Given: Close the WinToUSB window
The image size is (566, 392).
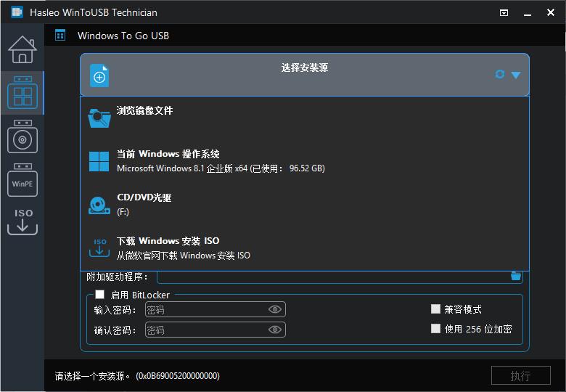Looking at the screenshot, I should tap(551, 12).
